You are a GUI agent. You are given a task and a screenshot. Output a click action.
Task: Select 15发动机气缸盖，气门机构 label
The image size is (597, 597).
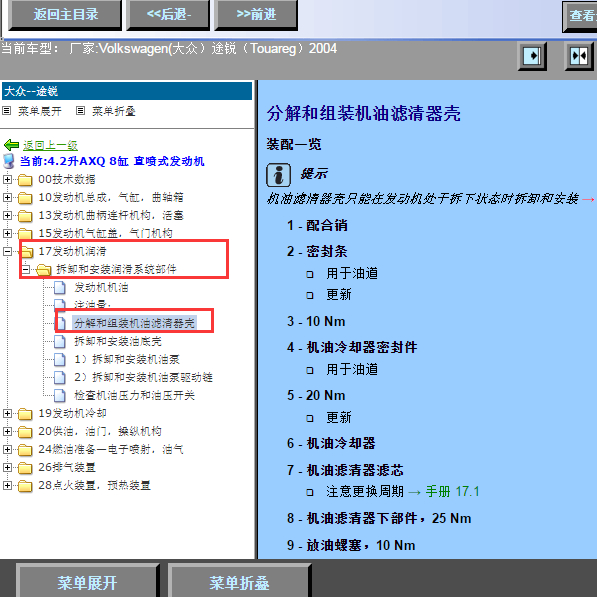(x=105, y=233)
